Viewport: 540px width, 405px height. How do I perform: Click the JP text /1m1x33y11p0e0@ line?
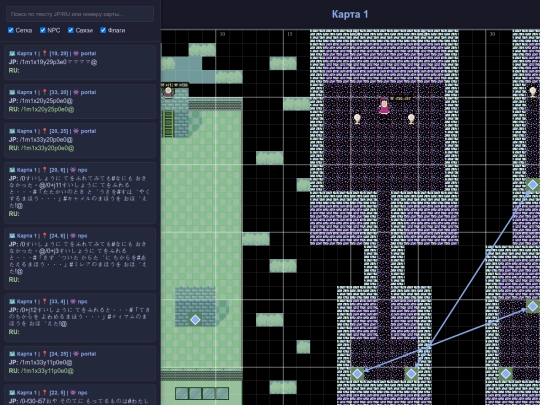41,362
